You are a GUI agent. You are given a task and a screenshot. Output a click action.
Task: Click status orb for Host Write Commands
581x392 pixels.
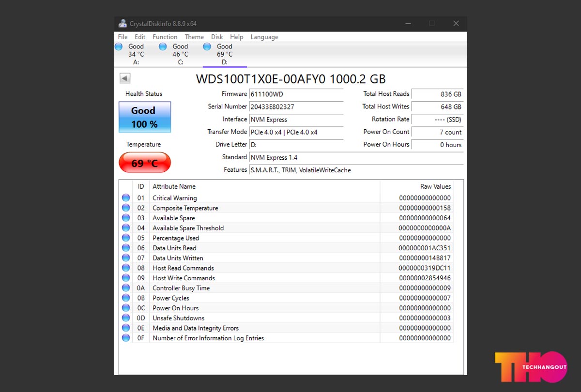point(126,278)
